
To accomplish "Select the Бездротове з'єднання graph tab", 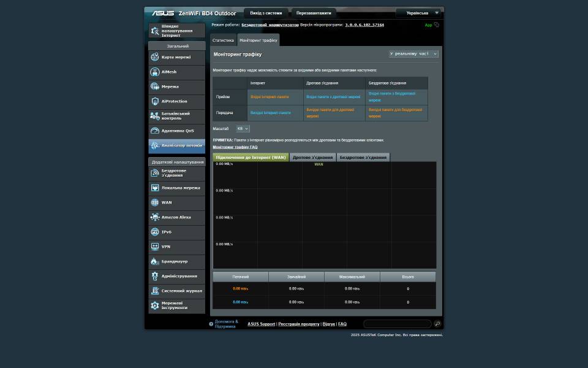I will pyautogui.click(x=363, y=158).
